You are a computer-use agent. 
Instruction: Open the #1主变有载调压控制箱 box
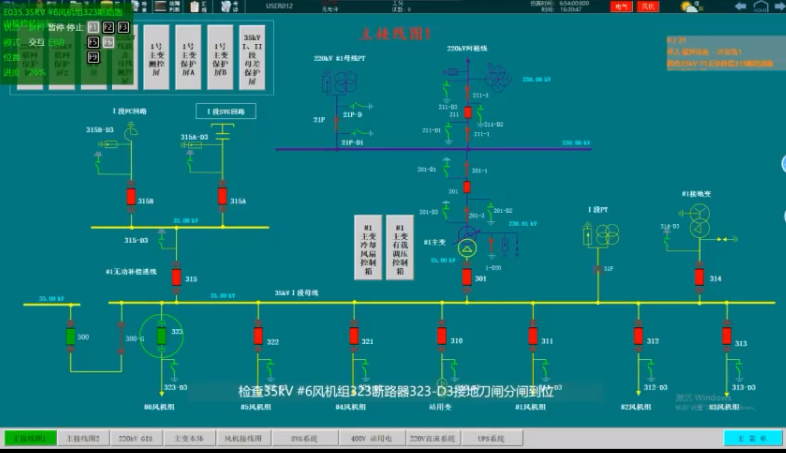pos(400,247)
